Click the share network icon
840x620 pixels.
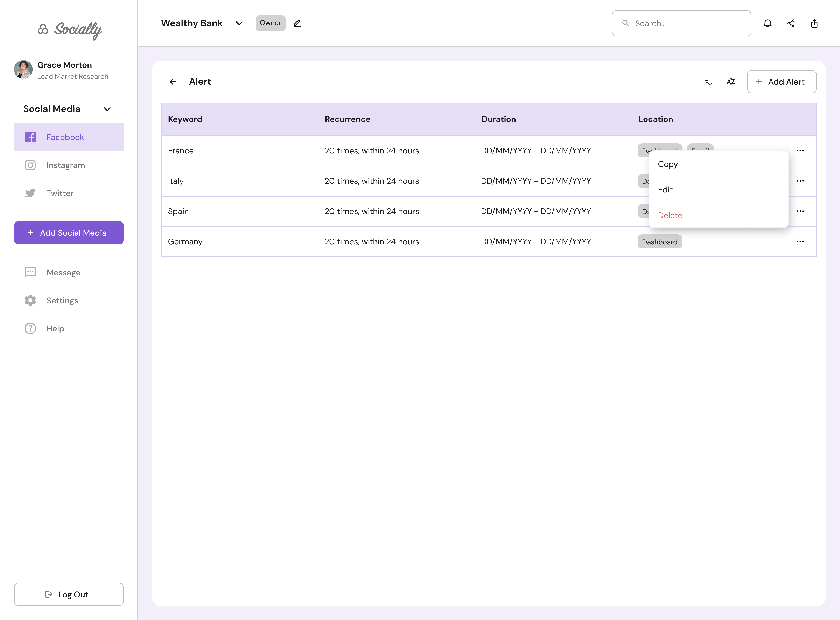click(791, 23)
